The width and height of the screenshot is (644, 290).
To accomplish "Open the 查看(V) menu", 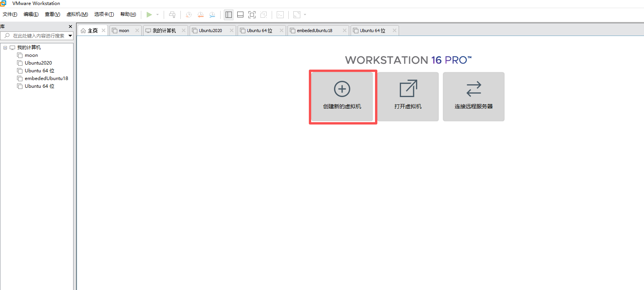I will point(52,14).
